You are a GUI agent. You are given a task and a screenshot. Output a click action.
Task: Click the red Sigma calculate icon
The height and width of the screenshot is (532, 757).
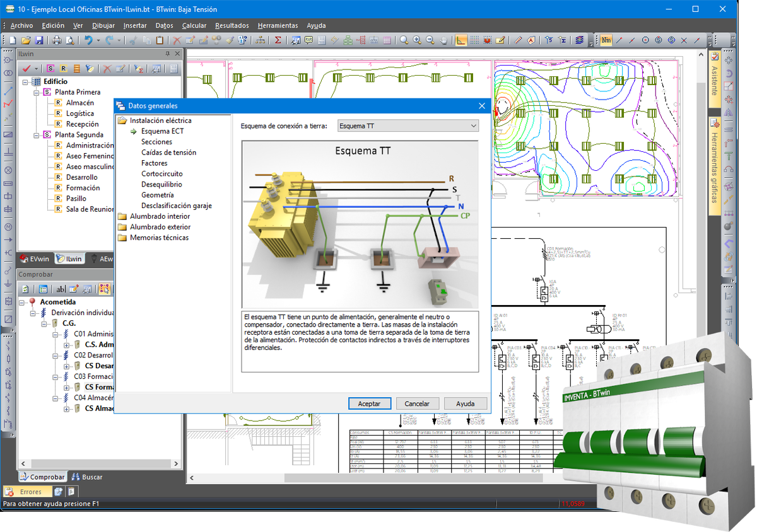[278, 40]
